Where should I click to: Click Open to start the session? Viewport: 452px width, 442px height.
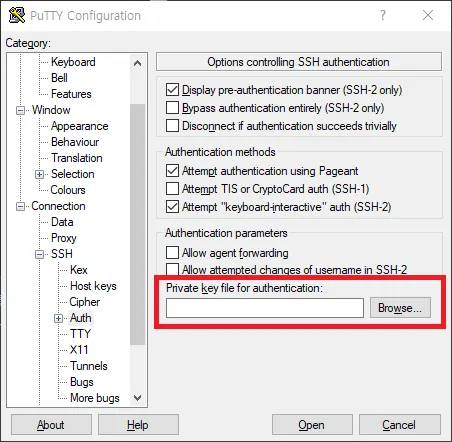(x=312, y=425)
